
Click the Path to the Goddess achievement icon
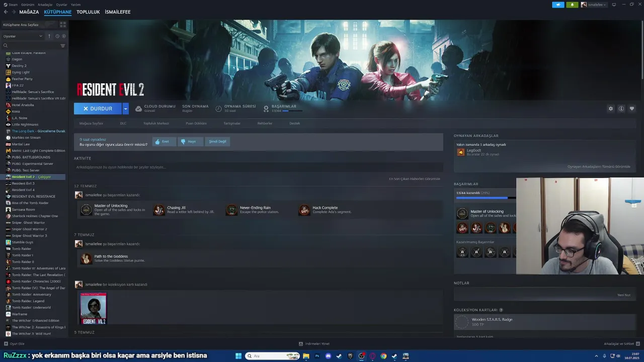86,258
